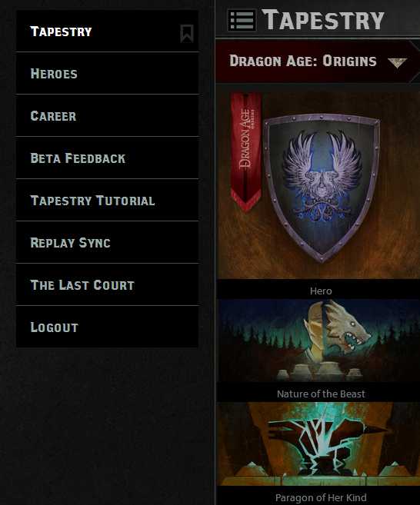Click the hamburger list menu icon

point(242,20)
